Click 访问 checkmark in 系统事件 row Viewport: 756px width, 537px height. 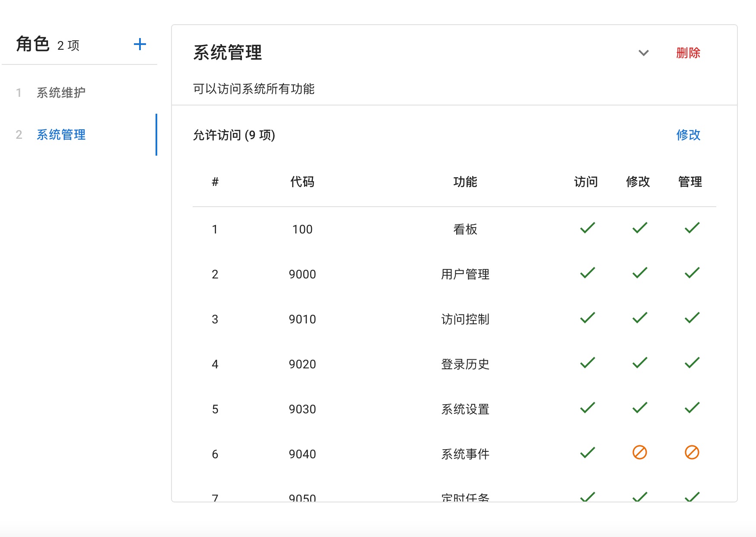[588, 453]
